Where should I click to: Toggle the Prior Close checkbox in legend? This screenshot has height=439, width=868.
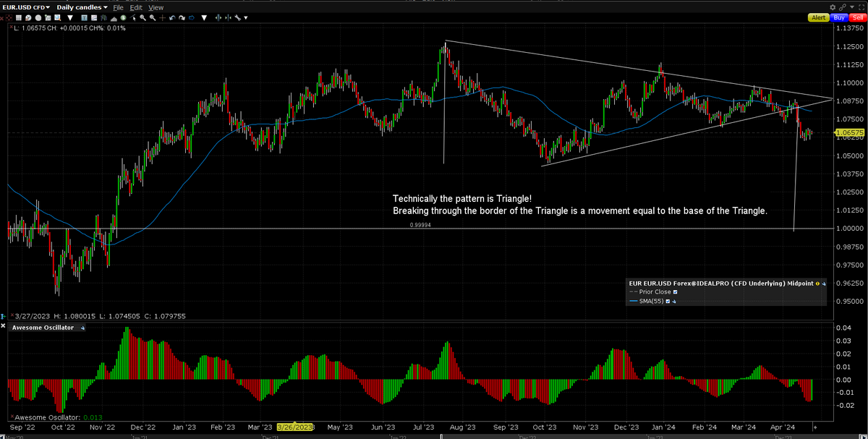tap(675, 291)
